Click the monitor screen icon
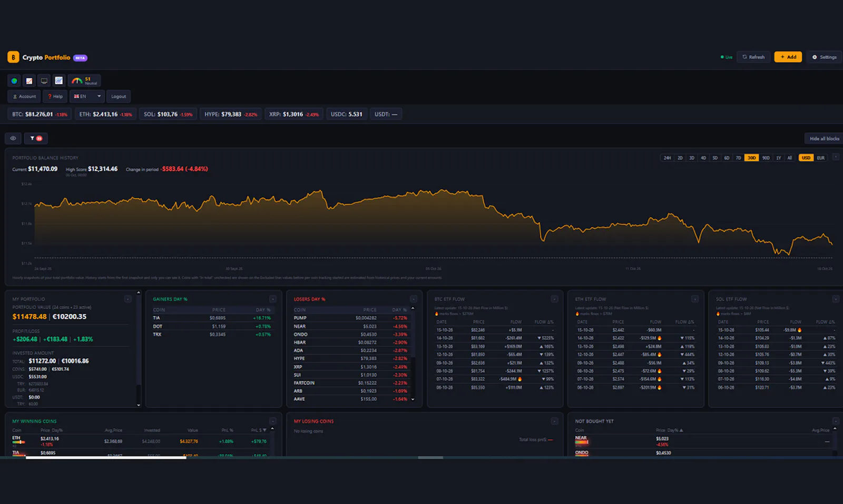The height and width of the screenshot is (504, 843). point(44,81)
